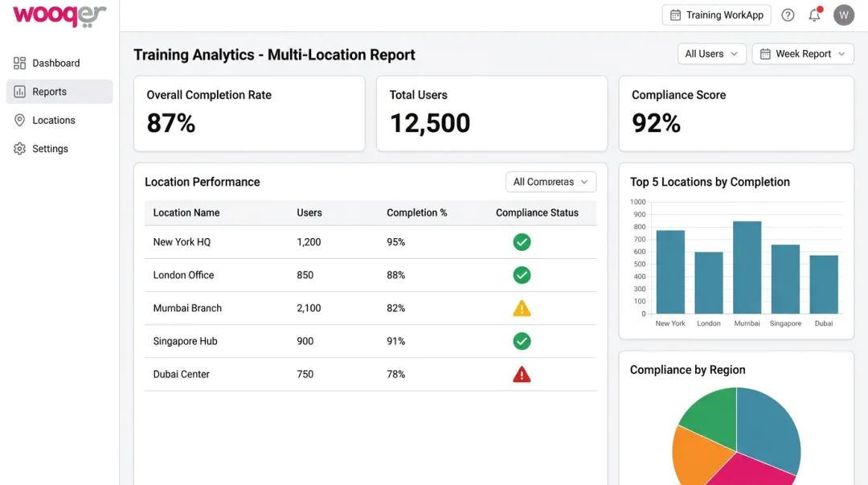
Task: Click Dubai Center red alert icon
Action: pyautogui.click(x=522, y=375)
